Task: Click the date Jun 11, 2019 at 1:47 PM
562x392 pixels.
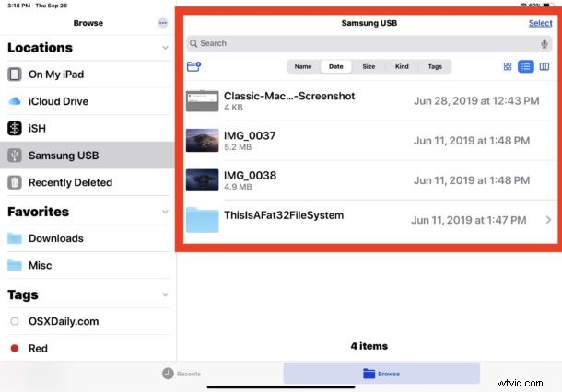Action: 468,220
